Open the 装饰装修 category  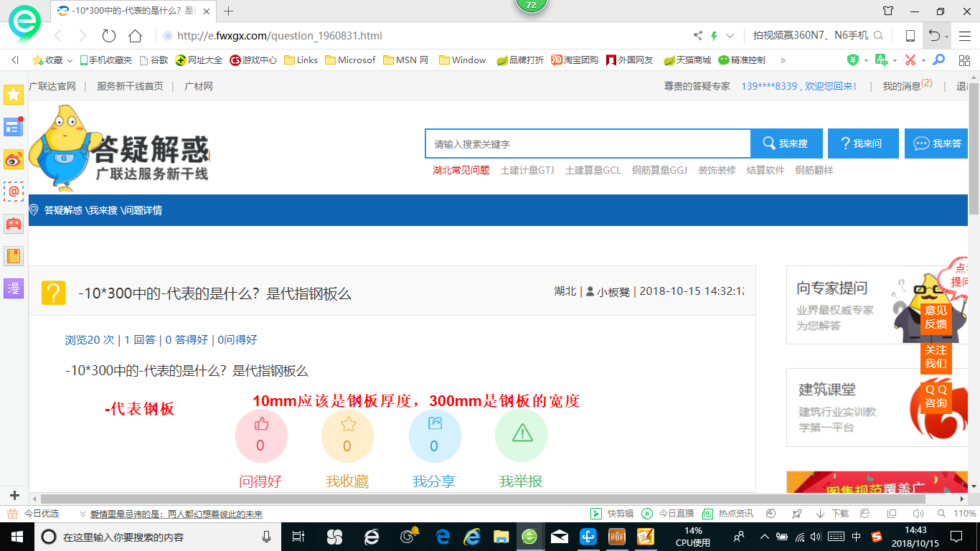coord(717,170)
